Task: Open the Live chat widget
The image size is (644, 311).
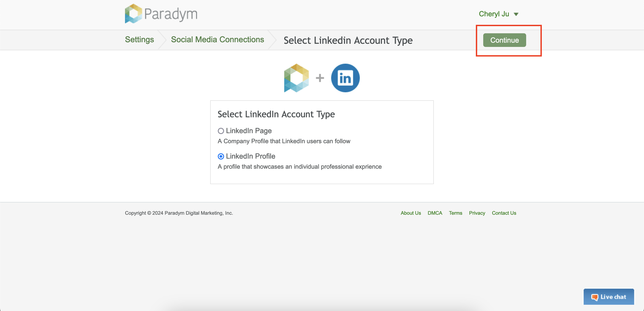Action: pos(608,297)
